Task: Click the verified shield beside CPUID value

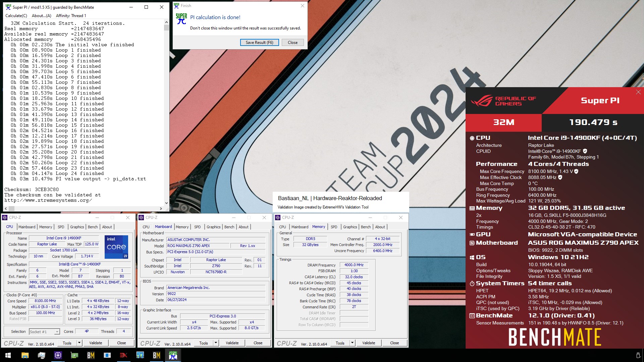Action: (585, 151)
